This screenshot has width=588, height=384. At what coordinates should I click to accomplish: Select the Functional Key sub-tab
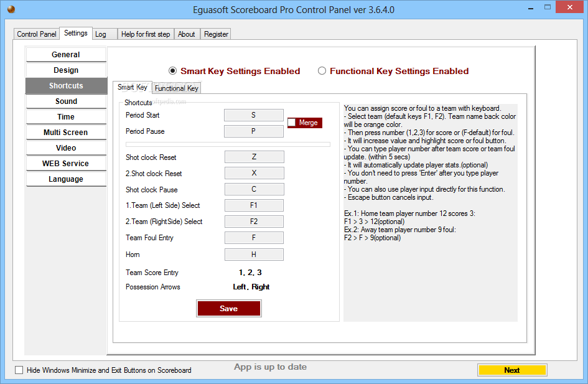pyautogui.click(x=177, y=88)
